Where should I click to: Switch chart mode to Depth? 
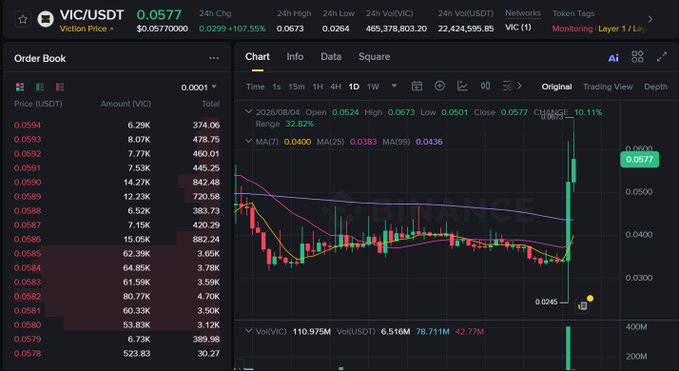pos(656,87)
